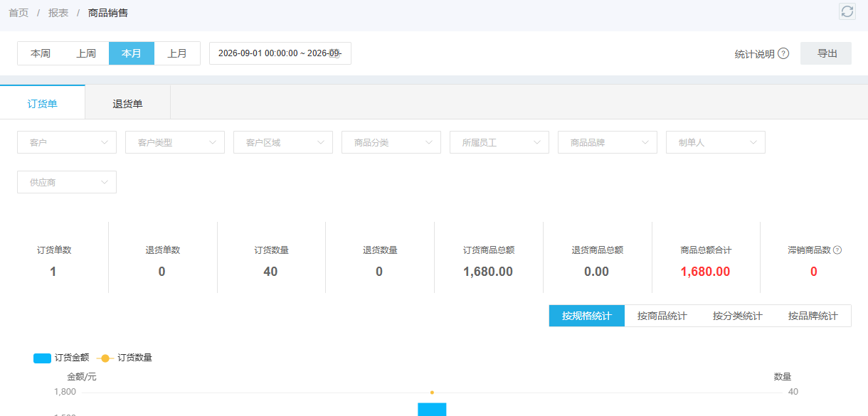The height and width of the screenshot is (416, 868).
Task: Open the 商品分类 dropdown
Action: (391, 142)
